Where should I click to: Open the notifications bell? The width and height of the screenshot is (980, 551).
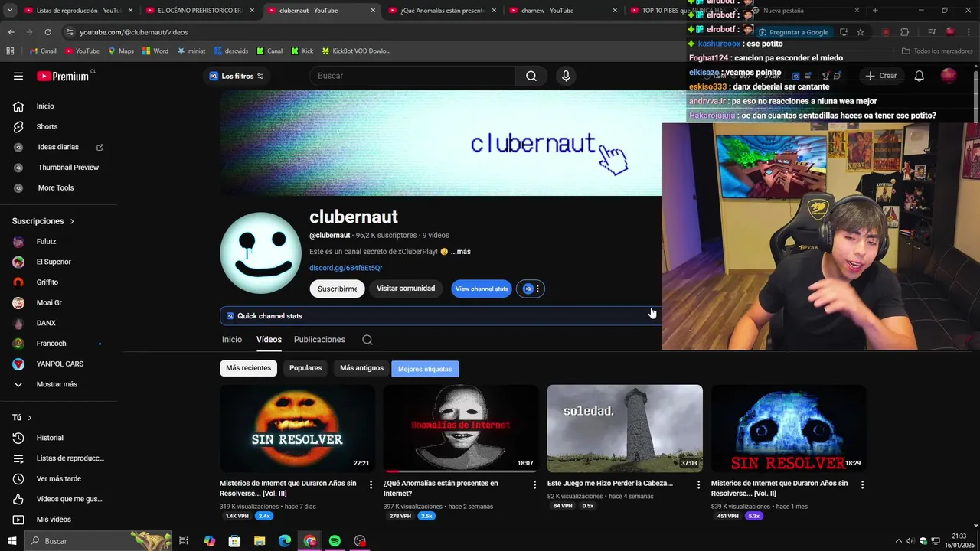point(919,76)
